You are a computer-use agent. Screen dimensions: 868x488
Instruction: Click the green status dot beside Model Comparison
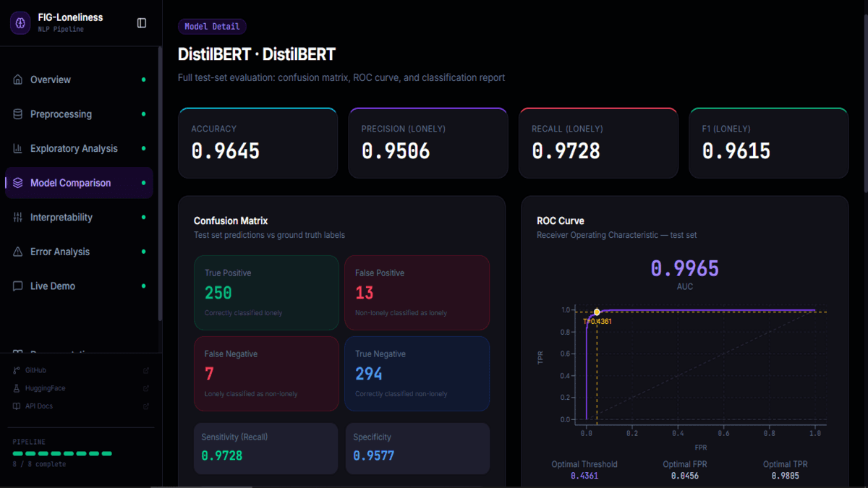pyautogui.click(x=144, y=183)
